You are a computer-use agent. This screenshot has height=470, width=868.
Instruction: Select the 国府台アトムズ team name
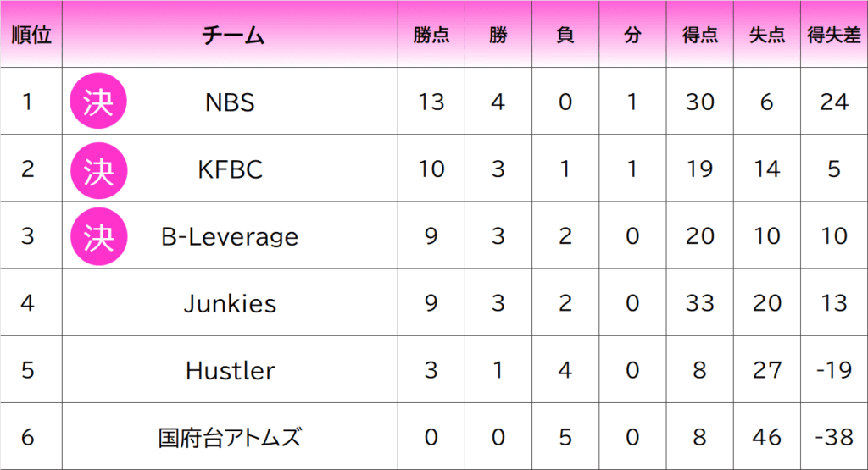pyautogui.click(x=230, y=437)
